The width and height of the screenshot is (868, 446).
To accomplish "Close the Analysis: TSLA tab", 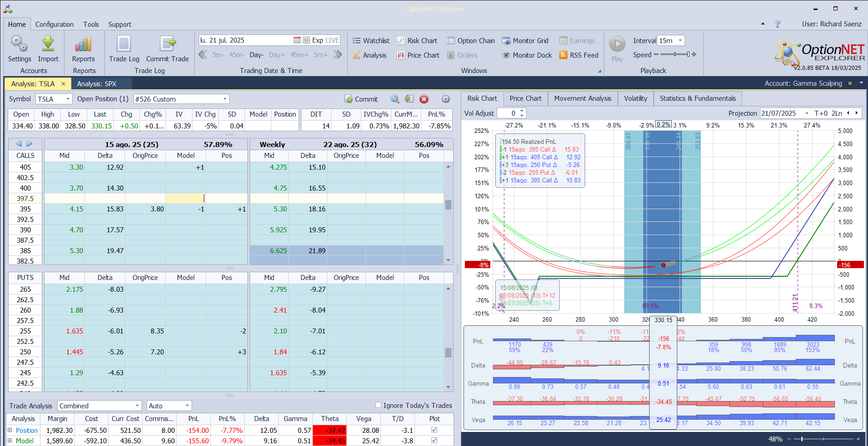I will 63,83.
